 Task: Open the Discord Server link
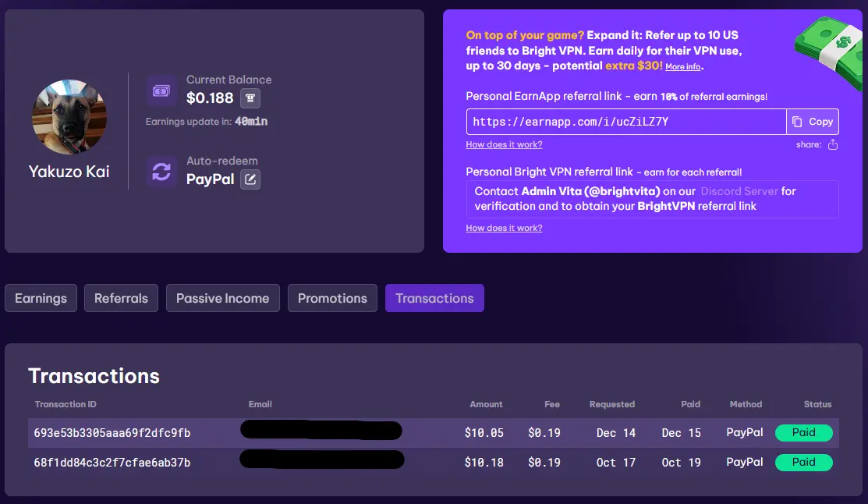point(739,191)
